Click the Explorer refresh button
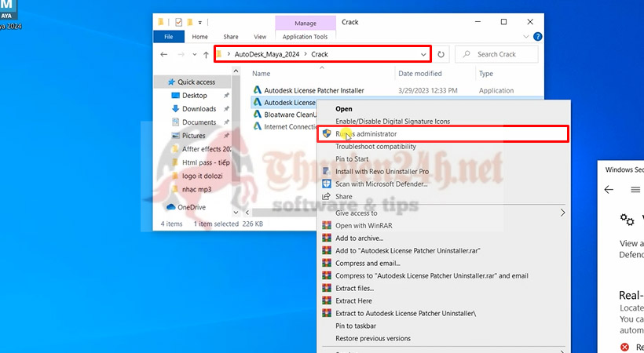The height and width of the screenshot is (353, 644). (x=441, y=54)
